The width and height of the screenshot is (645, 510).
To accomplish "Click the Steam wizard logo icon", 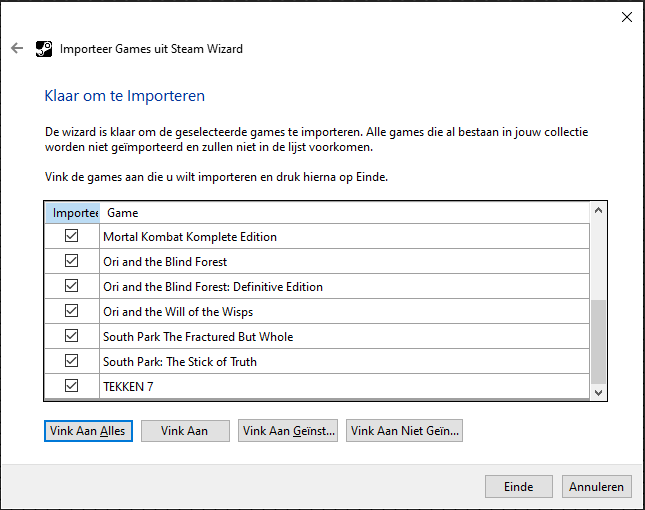I will pyautogui.click(x=44, y=49).
